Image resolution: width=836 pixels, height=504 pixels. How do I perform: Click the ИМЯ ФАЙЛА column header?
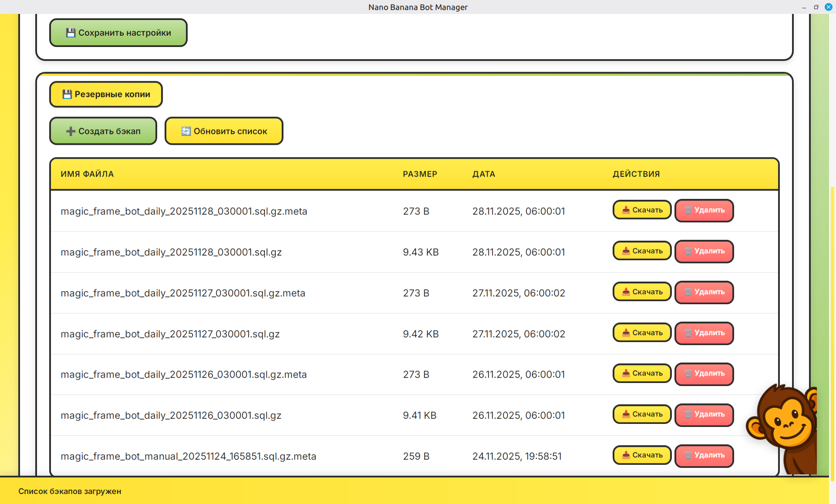87,174
